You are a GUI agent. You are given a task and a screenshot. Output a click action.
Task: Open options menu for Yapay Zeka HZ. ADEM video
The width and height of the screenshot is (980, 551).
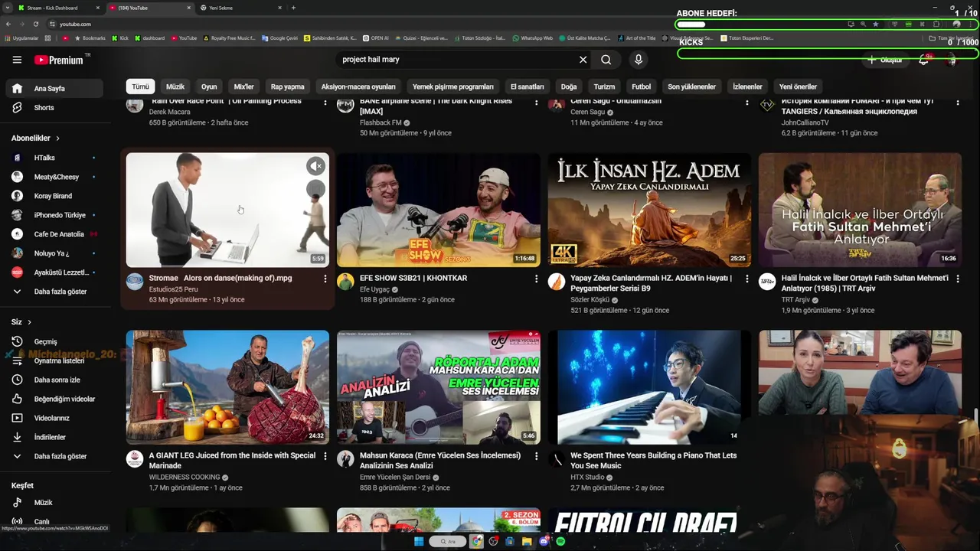click(x=746, y=279)
